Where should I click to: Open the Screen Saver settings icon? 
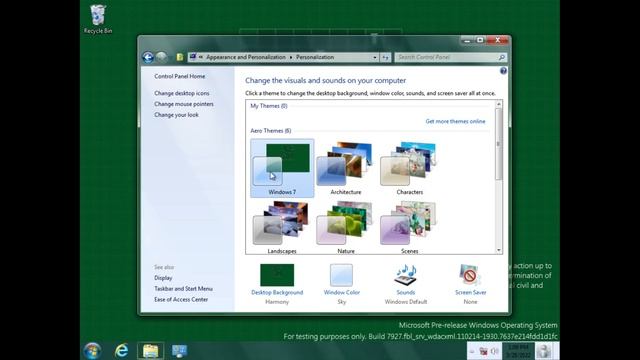(470, 275)
